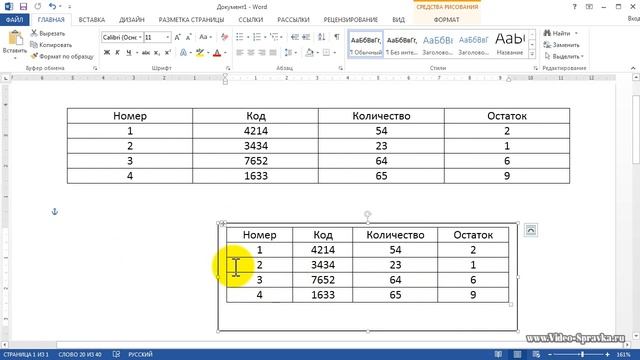Decrease font size with the A-down icon
The height and width of the screenshot is (360, 640).
[x=188, y=37]
